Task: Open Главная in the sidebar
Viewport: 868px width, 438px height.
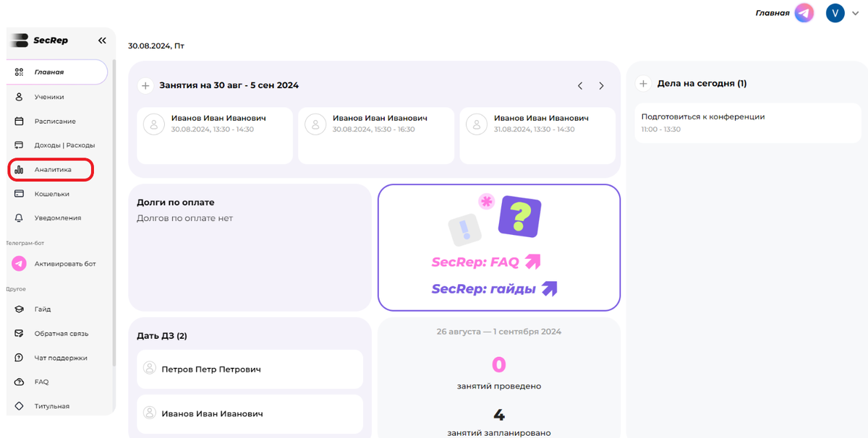Action: tap(57, 72)
